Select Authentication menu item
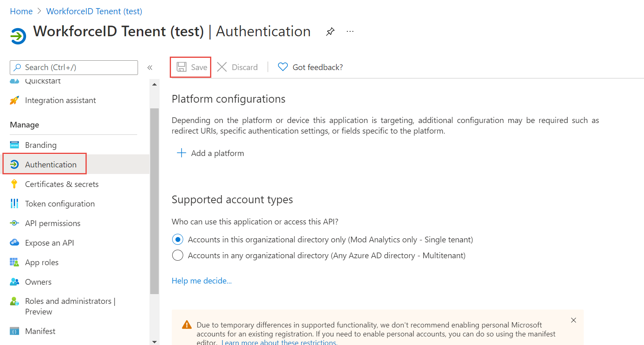This screenshot has height=345, width=644. pos(50,165)
